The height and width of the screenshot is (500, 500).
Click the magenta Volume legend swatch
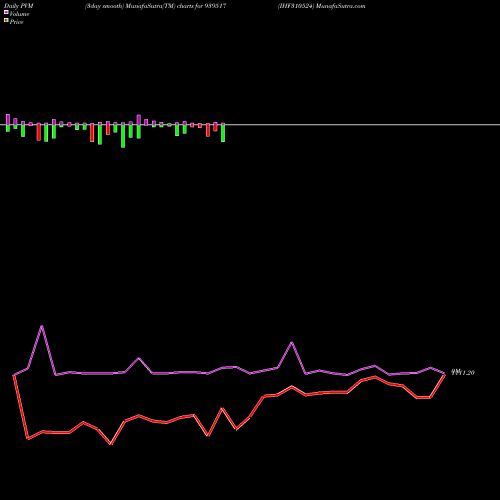click(6, 12)
